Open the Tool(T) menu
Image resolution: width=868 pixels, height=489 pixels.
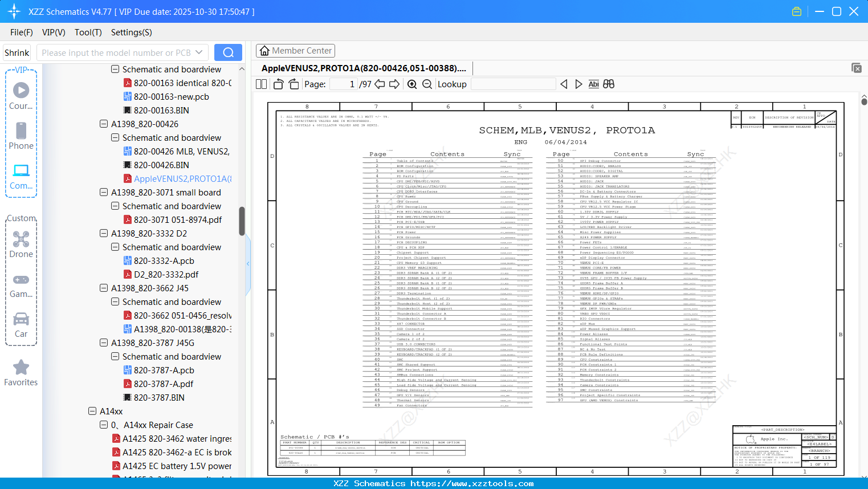pyautogui.click(x=88, y=32)
